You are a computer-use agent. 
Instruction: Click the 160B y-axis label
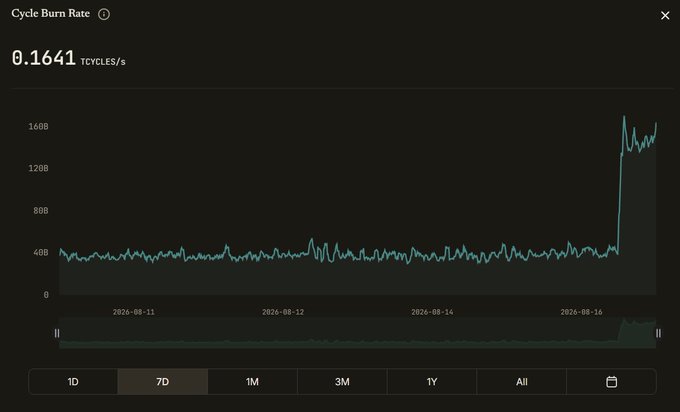click(39, 126)
